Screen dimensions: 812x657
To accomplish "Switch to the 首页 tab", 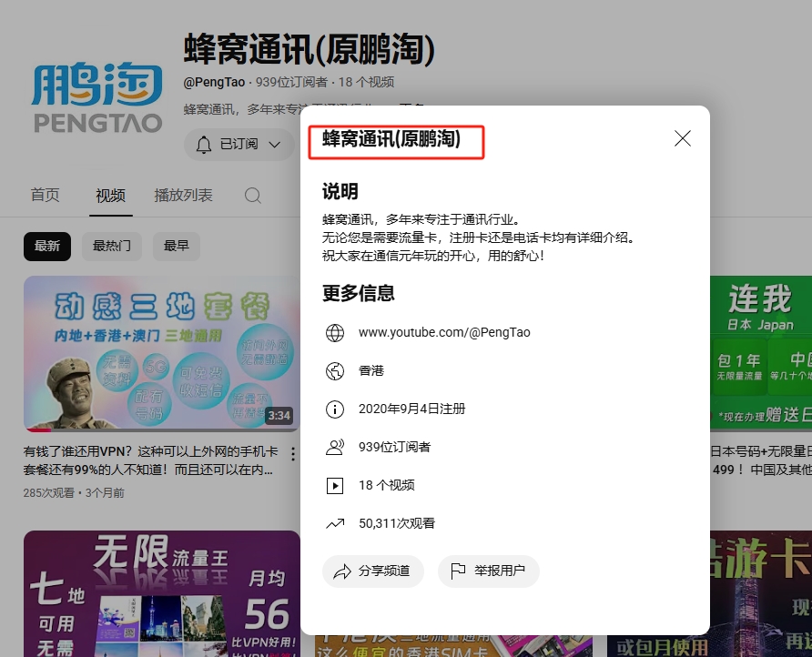I will click(46, 196).
